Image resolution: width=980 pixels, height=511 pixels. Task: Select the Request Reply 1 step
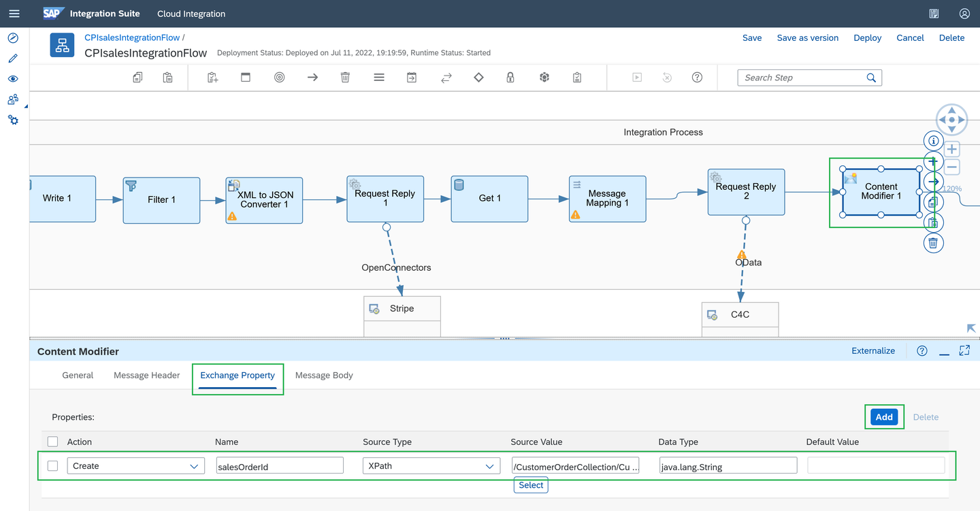tap(385, 199)
